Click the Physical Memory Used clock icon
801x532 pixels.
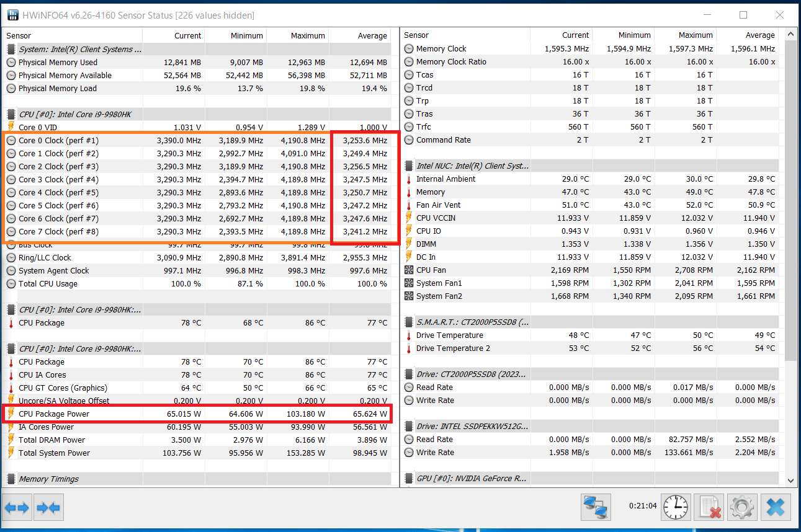tap(11, 62)
